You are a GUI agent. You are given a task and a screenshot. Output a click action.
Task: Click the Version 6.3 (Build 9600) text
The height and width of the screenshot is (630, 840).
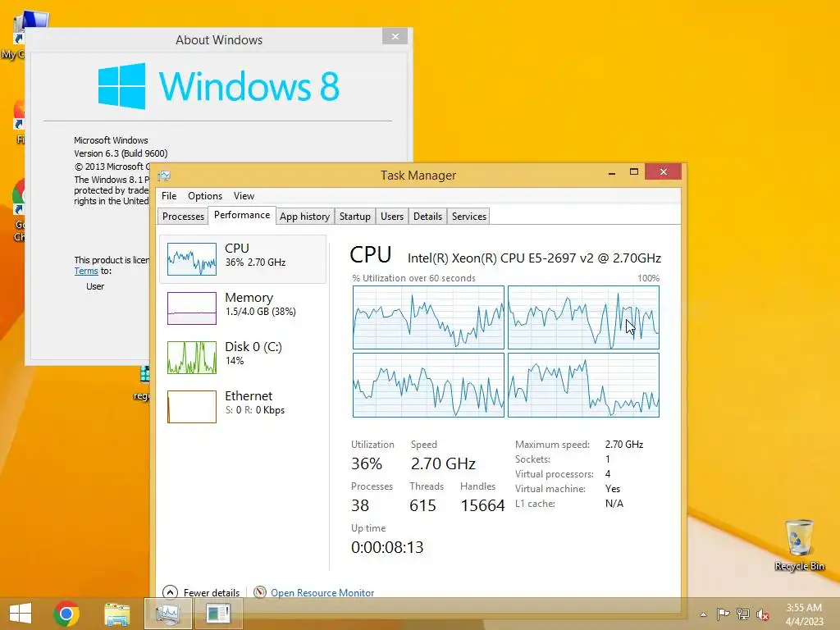(121, 153)
